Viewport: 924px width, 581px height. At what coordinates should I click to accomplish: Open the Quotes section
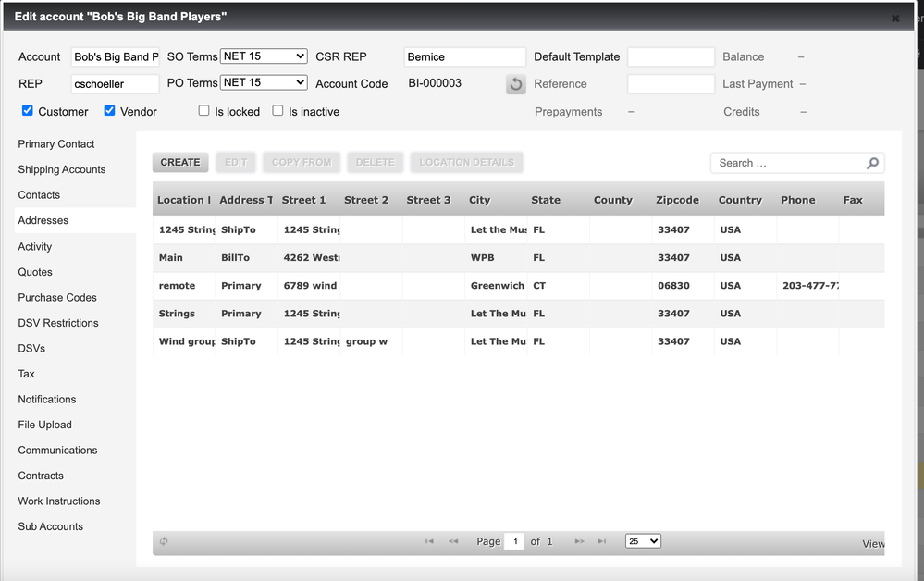pyautogui.click(x=35, y=272)
